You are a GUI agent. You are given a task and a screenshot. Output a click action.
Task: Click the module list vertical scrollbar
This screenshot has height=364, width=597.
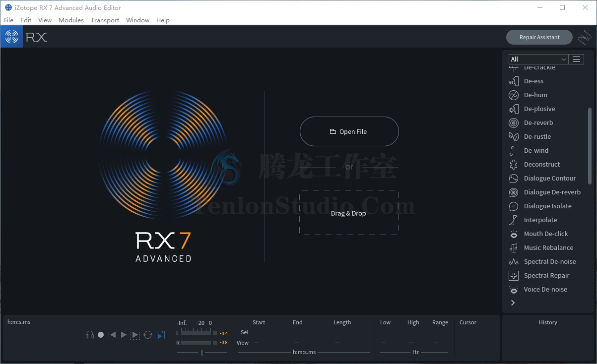[590, 146]
